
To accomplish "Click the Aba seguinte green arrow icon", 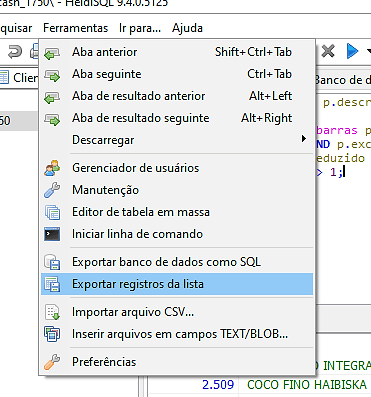I will 52,75.
